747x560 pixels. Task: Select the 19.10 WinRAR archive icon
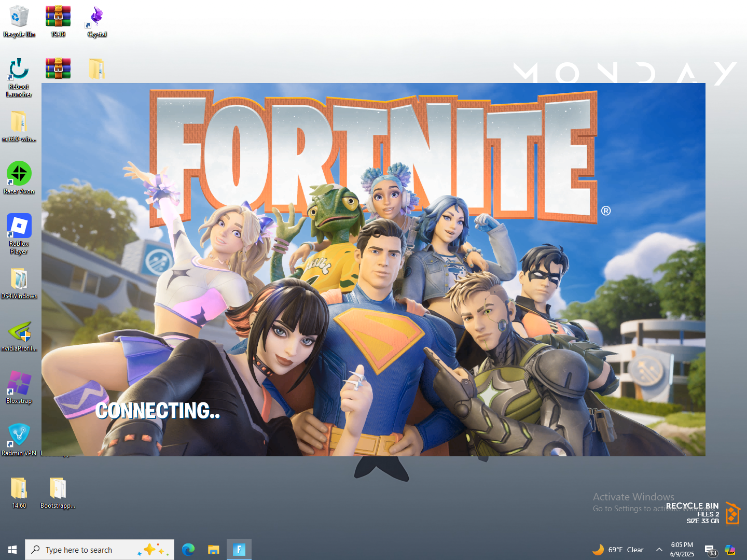(58, 21)
